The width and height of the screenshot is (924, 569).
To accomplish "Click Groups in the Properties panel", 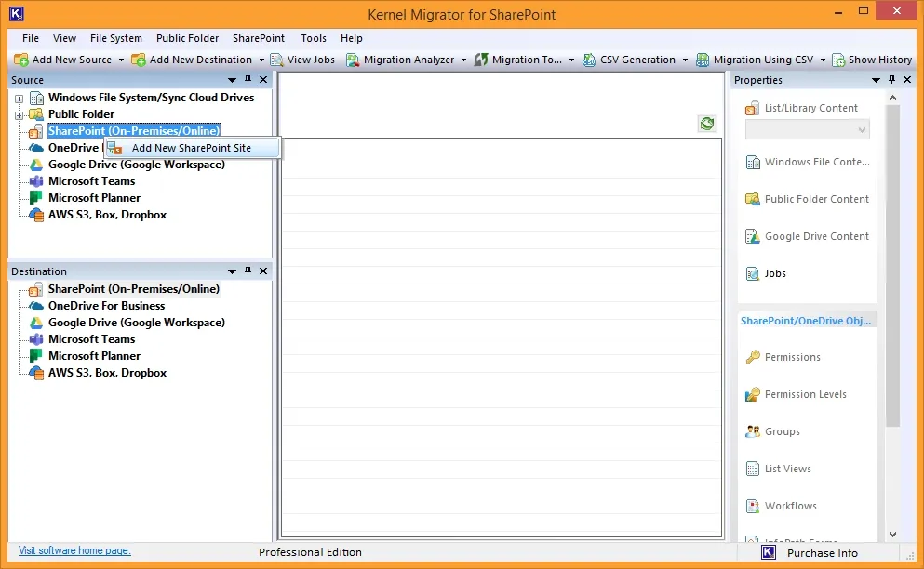I will click(772, 431).
